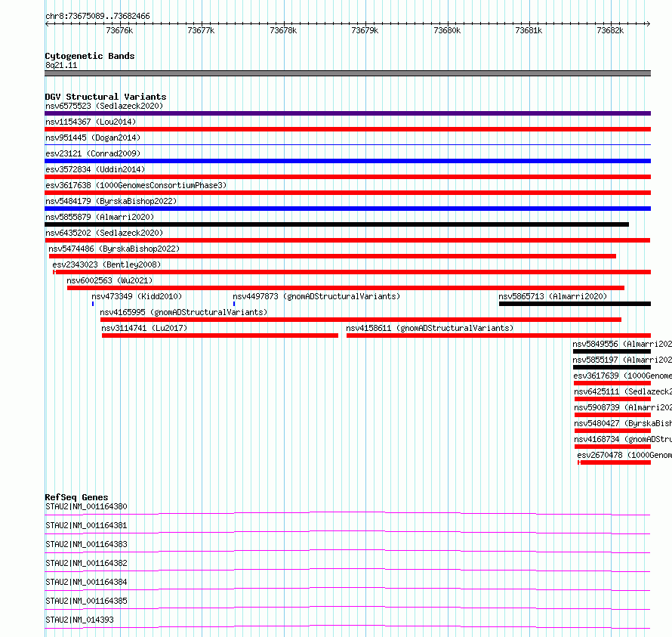Select the black nsv5855879 variant bar
672x637 pixels.
click(x=337, y=224)
